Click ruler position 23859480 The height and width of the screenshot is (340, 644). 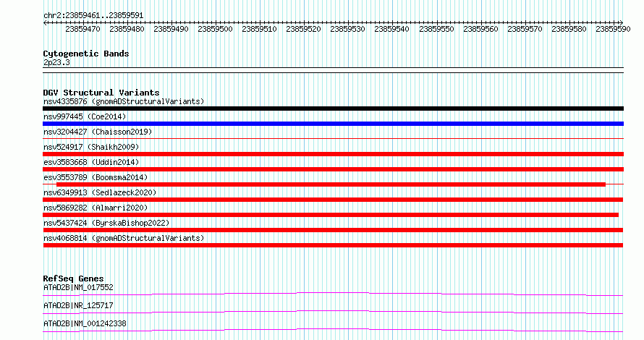click(x=127, y=29)
